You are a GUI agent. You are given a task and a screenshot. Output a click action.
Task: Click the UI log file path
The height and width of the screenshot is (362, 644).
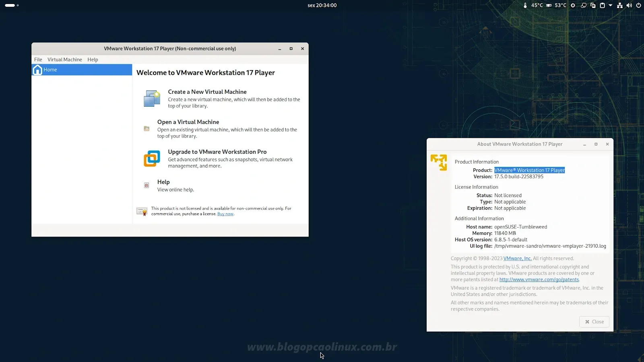pyautogui.click(x=550, y=246)
